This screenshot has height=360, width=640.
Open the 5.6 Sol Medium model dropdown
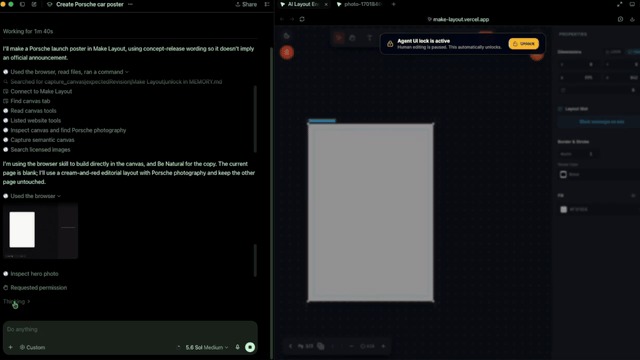(207, 347)
